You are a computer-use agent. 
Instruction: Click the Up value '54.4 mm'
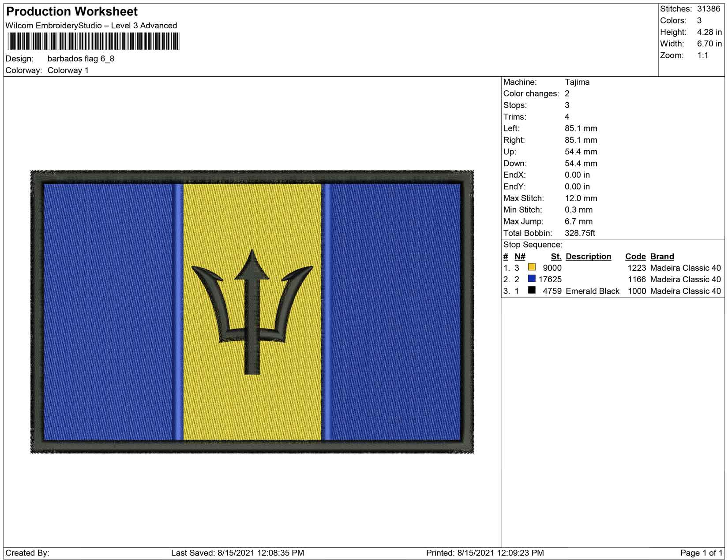tap(581, 152)
